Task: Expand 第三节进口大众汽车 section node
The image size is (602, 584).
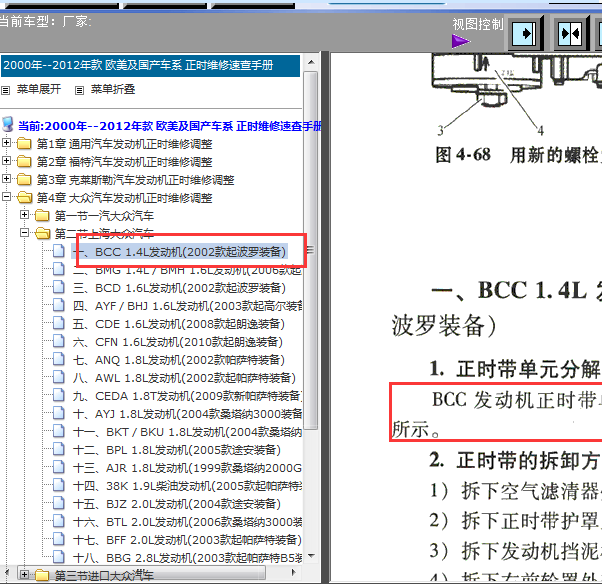Action: click(24, 574)
